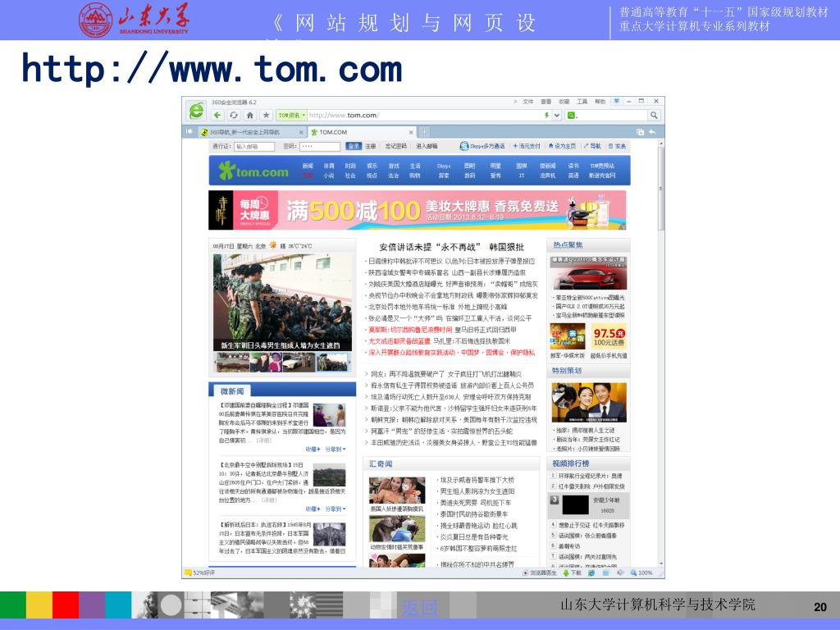
Task: Click the browser back arrow button
Action: 217,115
